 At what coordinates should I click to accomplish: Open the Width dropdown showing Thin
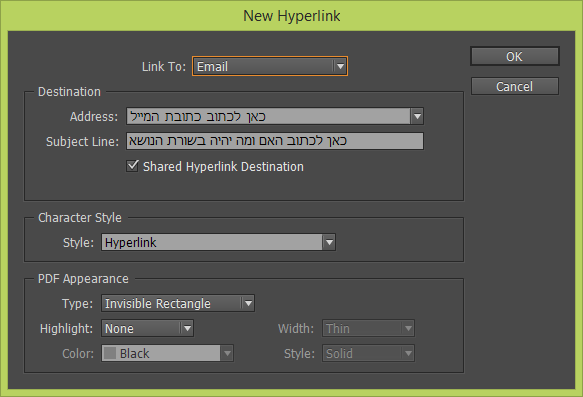click(x=368, y=328)
